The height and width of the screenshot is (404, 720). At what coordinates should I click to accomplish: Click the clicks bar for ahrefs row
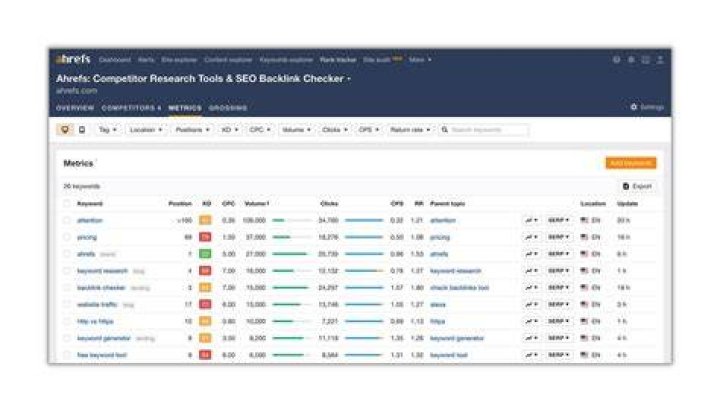(x=364, y=254)
